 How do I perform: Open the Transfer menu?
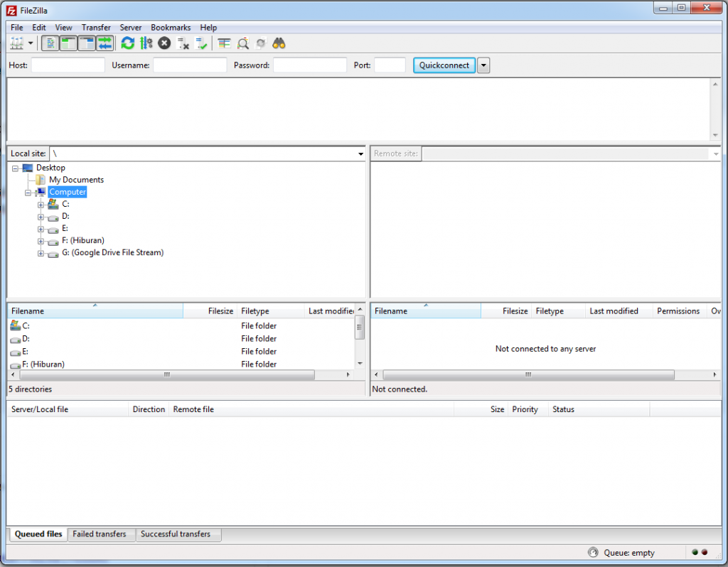point(96,28)
